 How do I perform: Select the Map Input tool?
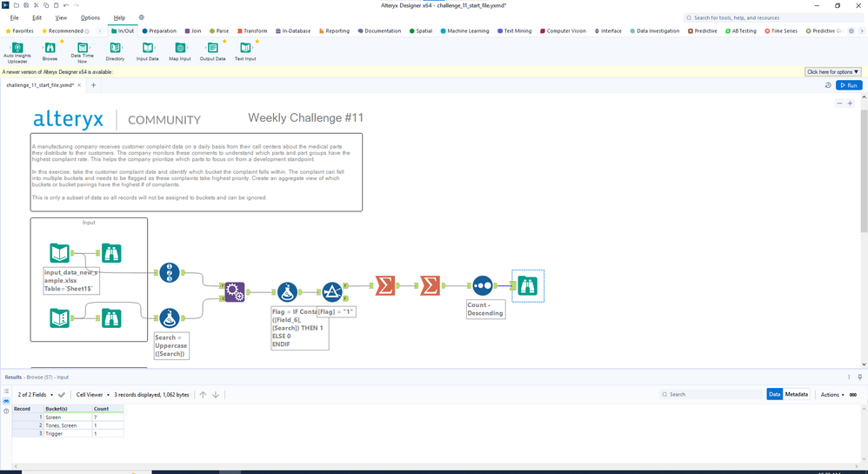coord(180,51)
